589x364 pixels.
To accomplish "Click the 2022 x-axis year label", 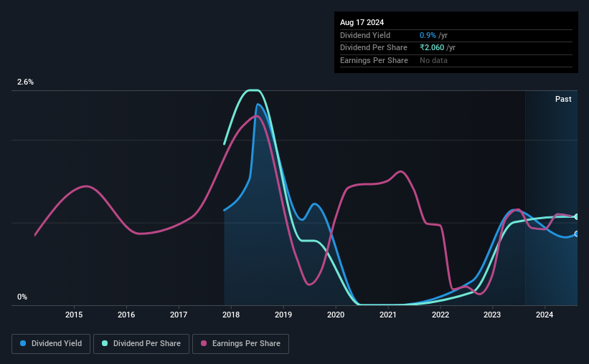I will (440, 315).
